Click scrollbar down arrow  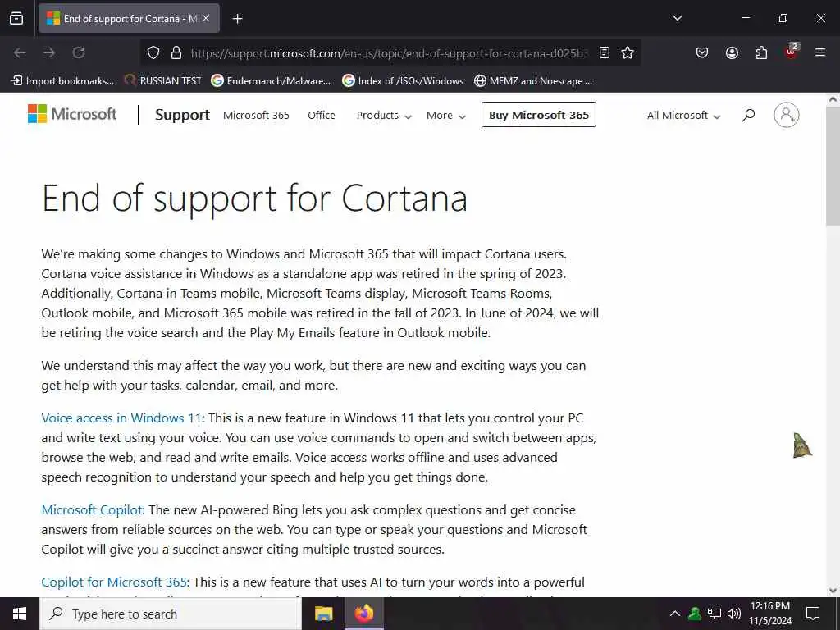pos(833,591)
